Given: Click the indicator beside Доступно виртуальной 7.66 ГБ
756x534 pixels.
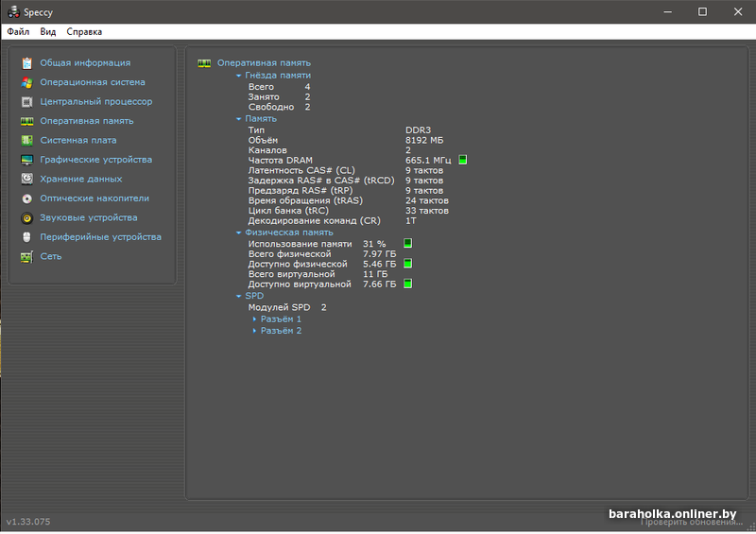Looking at the screenshot, I should 407,284.
